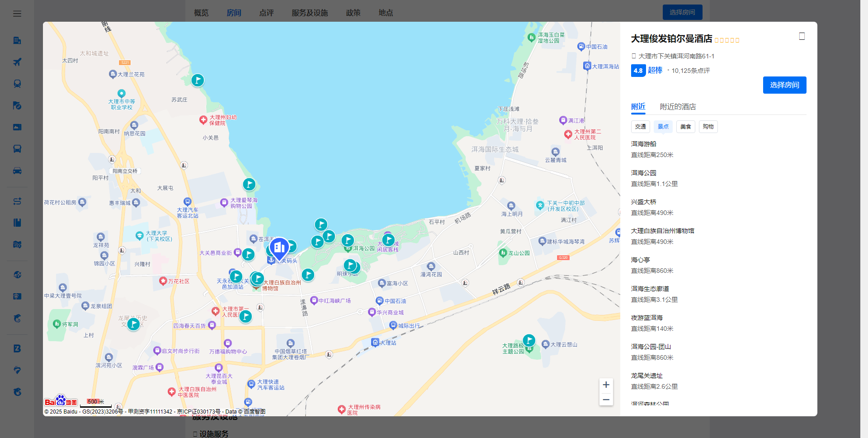The height and width of the screenshot is (438, 868).
Task: Switch to the 附近 tab
Action: click(x=638, y=107)
